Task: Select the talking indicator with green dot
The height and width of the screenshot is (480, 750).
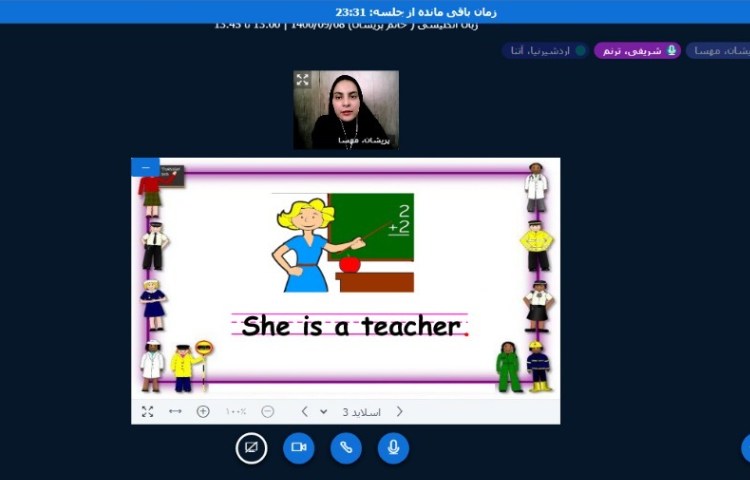Action: click(x=543, y=50)
